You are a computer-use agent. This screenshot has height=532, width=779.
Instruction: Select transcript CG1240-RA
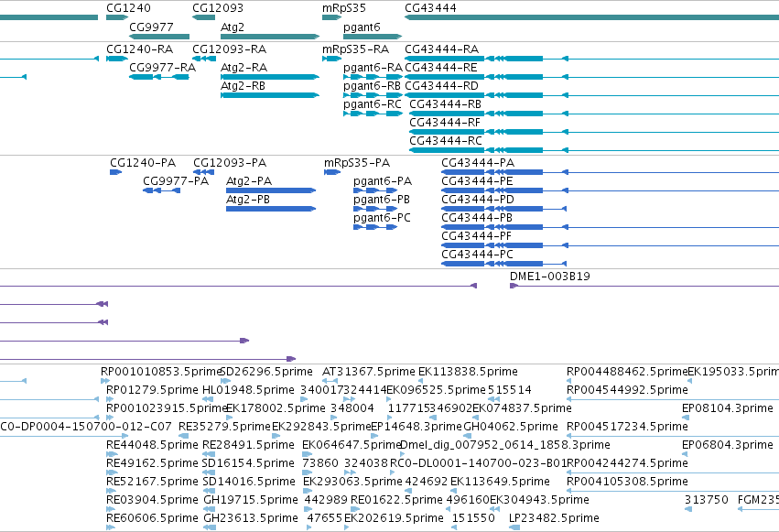pyautogui.click(x=117, y=59)
